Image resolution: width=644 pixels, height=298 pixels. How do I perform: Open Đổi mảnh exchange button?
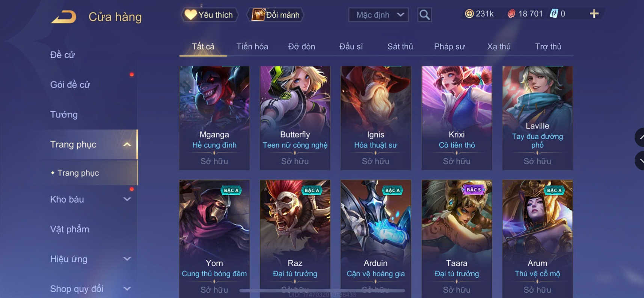(x=276, y=15)
